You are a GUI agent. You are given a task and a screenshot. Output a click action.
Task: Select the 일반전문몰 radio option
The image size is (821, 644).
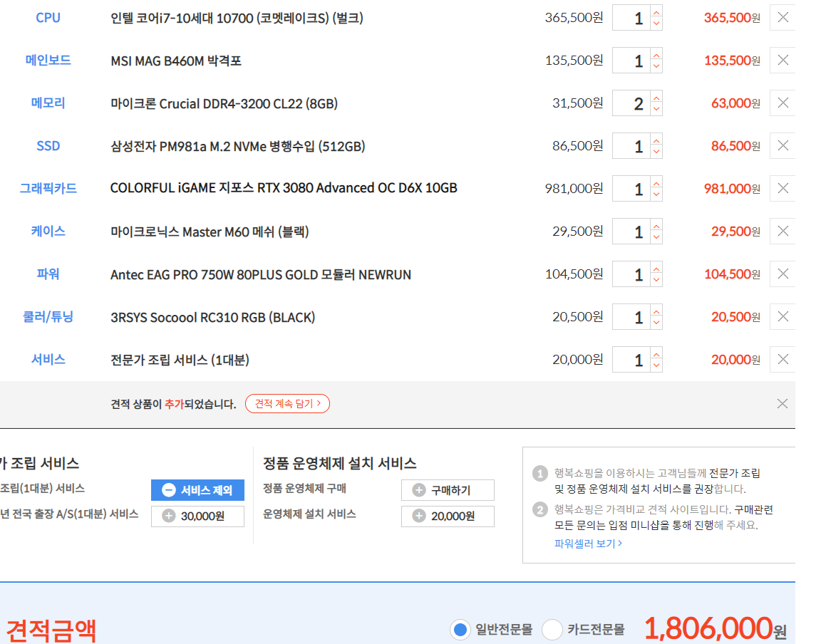click(x=460, y=629)
